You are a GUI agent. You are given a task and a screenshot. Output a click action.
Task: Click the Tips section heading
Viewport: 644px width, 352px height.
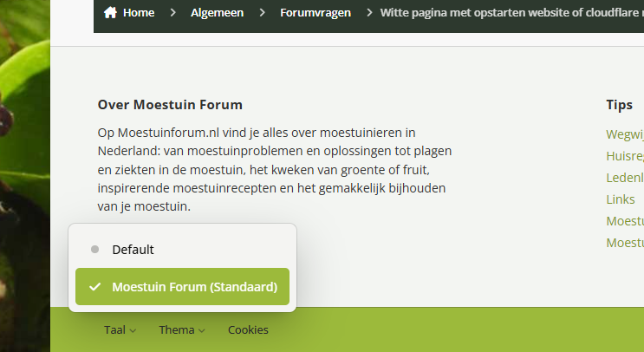(x=620, y=105)
